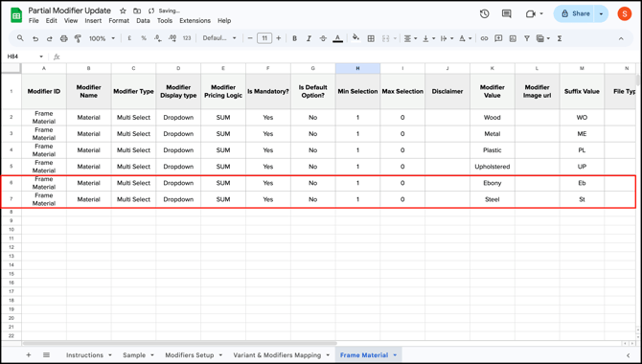Click the redo arrow
642x364 pixels.
point(50,38)
